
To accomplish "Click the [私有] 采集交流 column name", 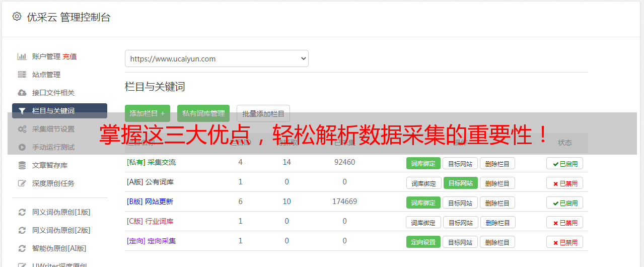I will coord(151,162).
